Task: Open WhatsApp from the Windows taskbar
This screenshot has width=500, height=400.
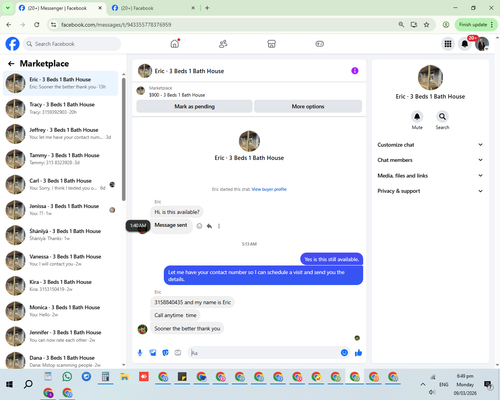Action: pos(67,377)
